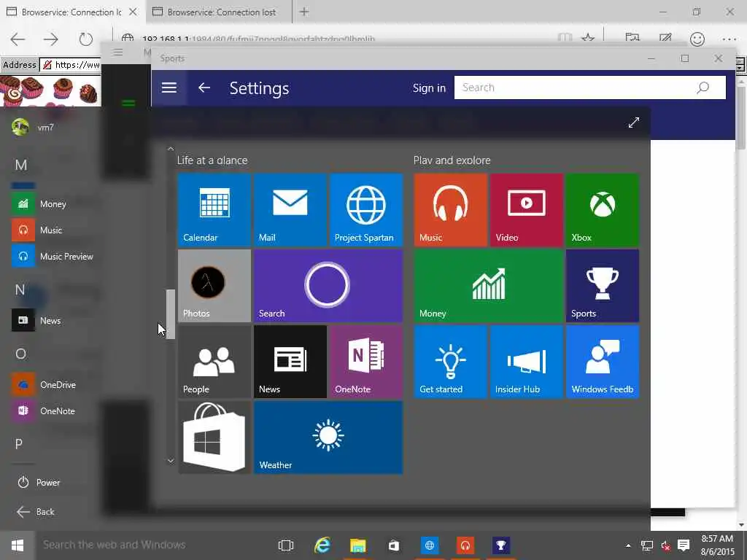This screenshot has width=747, height=560.
Task: Go back from Sports Settings page
Action: (x=204, y=87)
